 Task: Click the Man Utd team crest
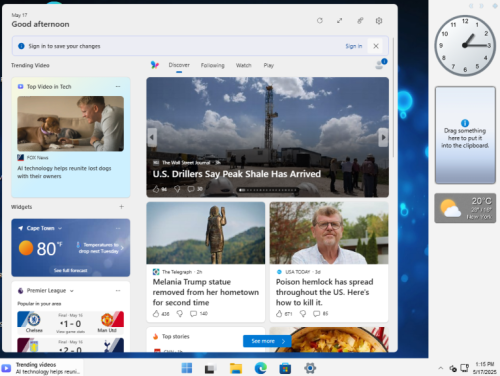click(x=107, y=319)
